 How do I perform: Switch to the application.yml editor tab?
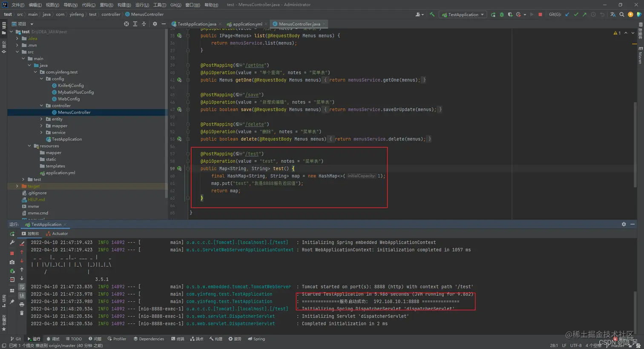pos(247,24)
